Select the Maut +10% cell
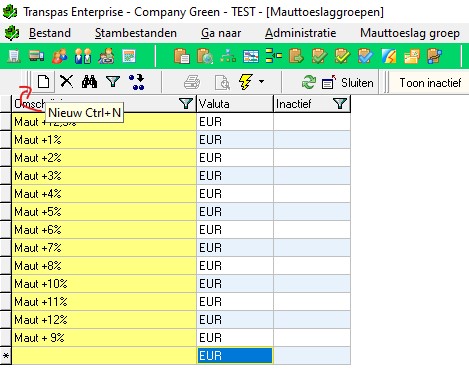 pos(104,284)
